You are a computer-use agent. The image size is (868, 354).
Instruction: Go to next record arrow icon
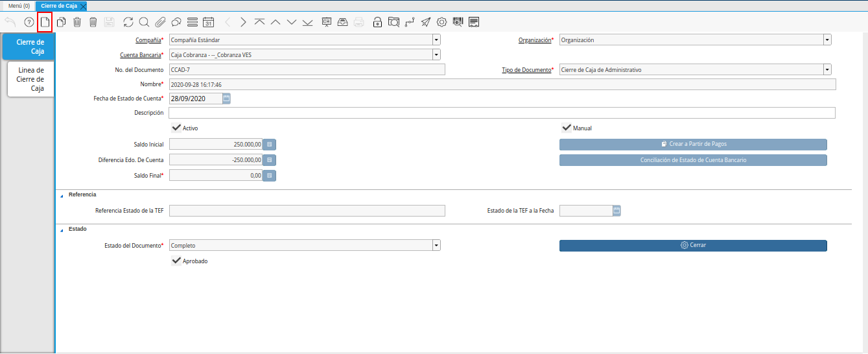[243, 22]
